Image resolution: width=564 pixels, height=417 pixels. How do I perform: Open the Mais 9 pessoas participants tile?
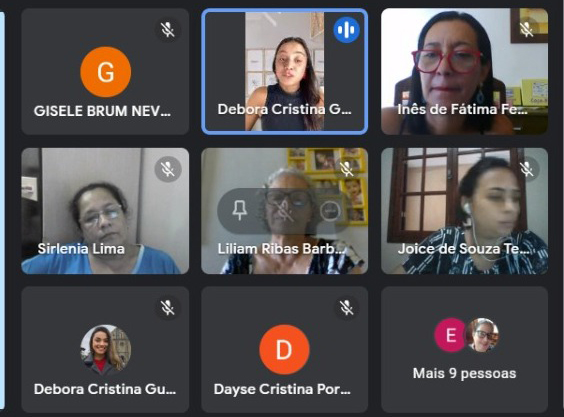click(464, 349)
